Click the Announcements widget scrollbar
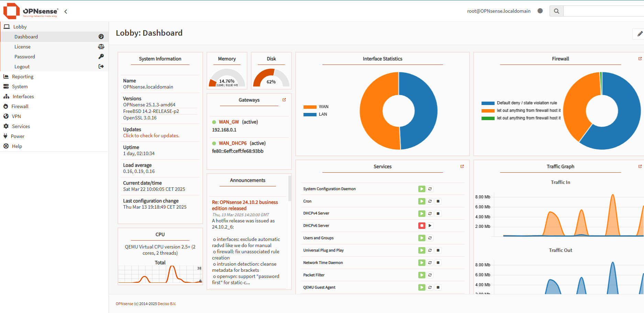 click(x=290, y=188)
